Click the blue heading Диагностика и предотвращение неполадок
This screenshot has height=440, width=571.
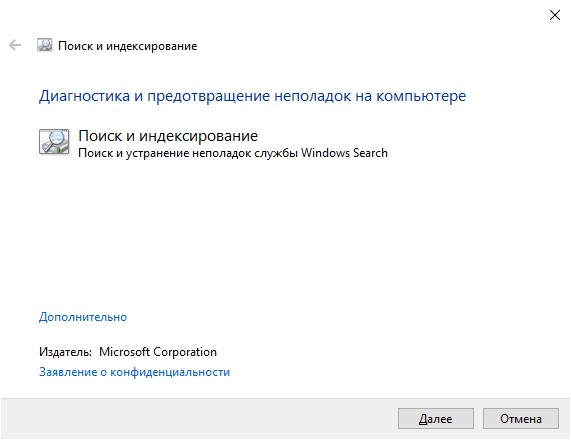pyautogui.click(x=252, y=96)
